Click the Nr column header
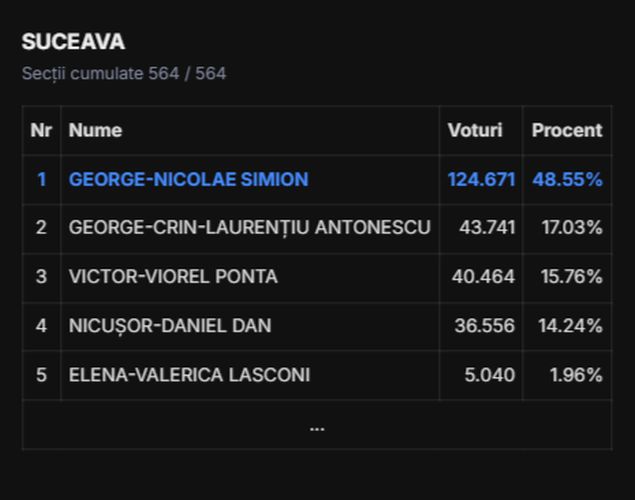635x500 pixels. (x=41, y=130)
